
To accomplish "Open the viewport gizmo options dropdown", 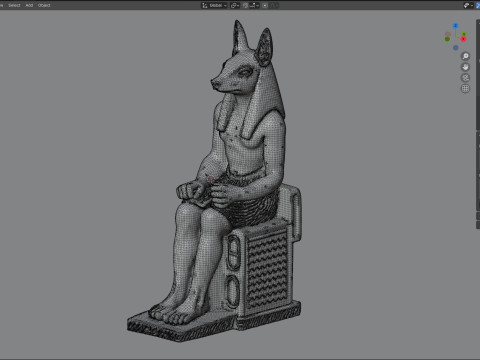I will coord(468,5).
